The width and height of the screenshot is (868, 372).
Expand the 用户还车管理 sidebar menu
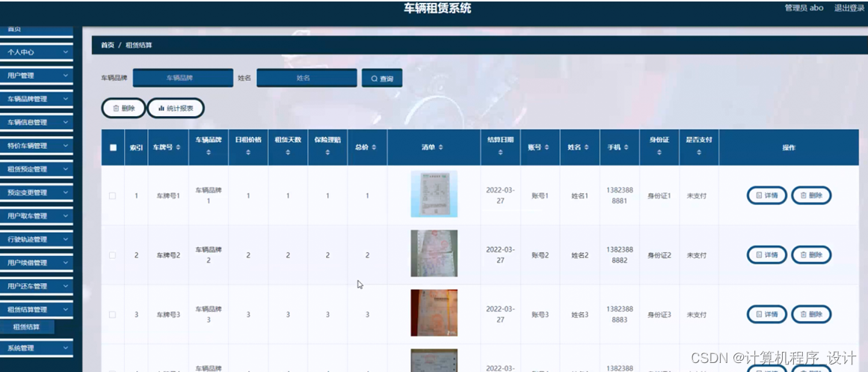point(36,287)
